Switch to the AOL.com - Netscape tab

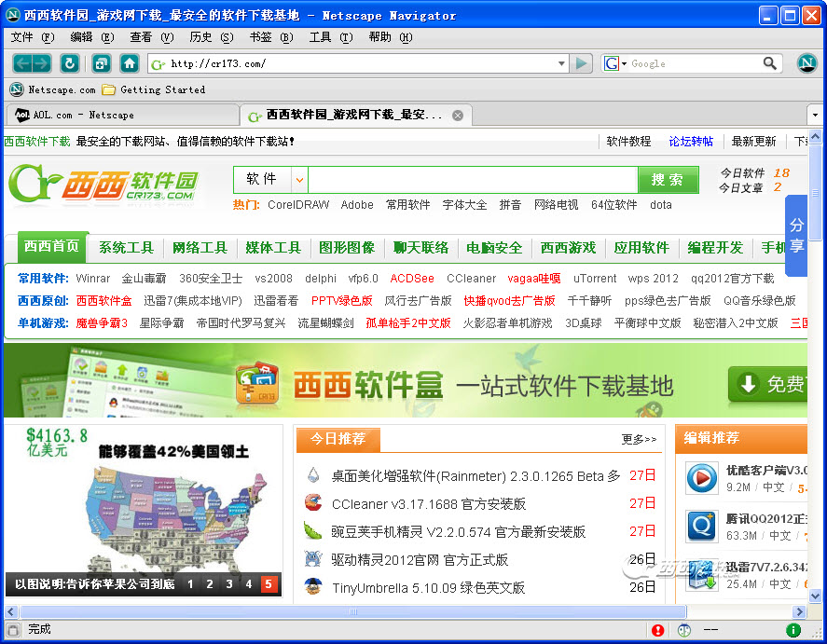coord(121,116)
